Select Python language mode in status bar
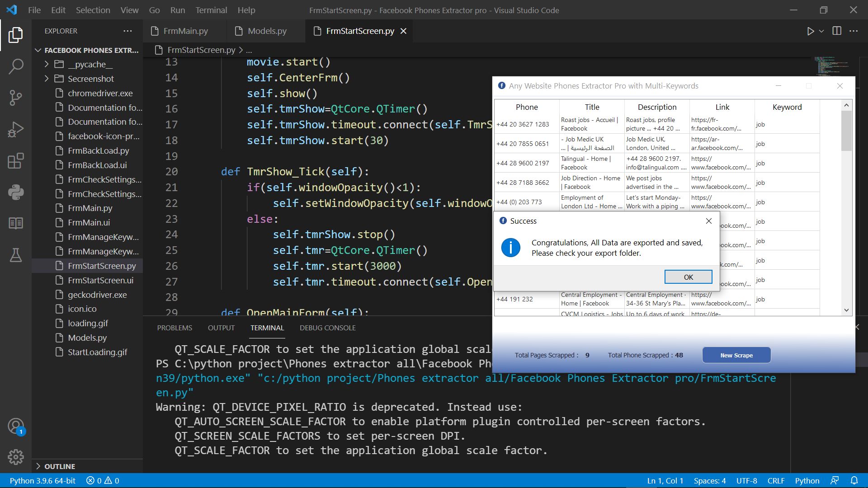 807,481
